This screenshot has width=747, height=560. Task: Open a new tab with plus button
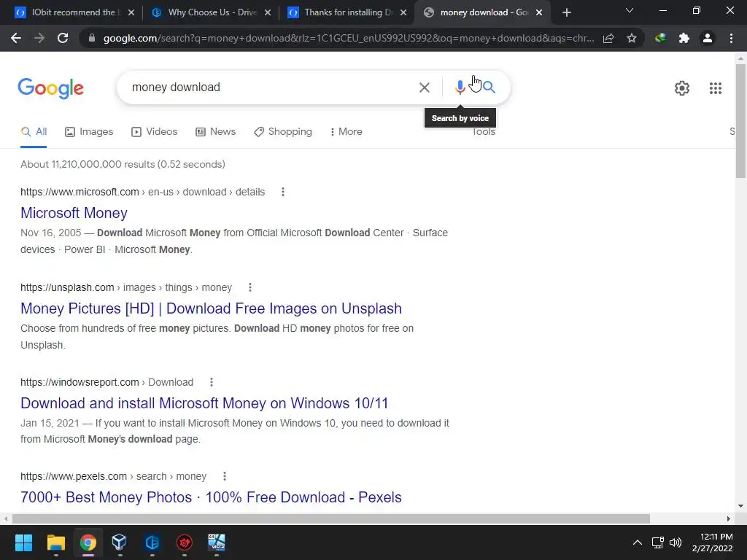(566, 12)
